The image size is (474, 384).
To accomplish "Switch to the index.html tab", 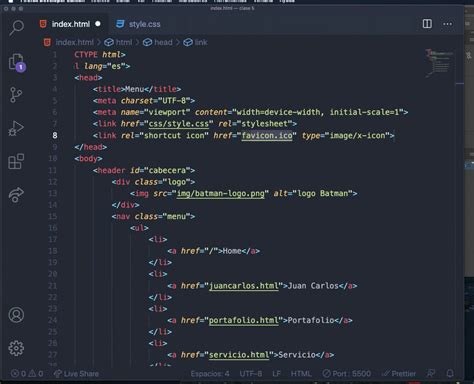I will click(70, 24).
